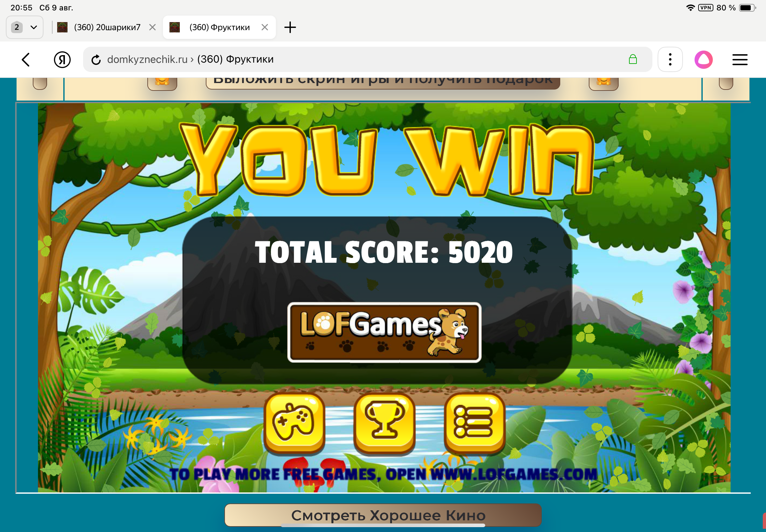Close the (360) Фруктики tab
The image size is (766, 532).
(x=265, y=27)
